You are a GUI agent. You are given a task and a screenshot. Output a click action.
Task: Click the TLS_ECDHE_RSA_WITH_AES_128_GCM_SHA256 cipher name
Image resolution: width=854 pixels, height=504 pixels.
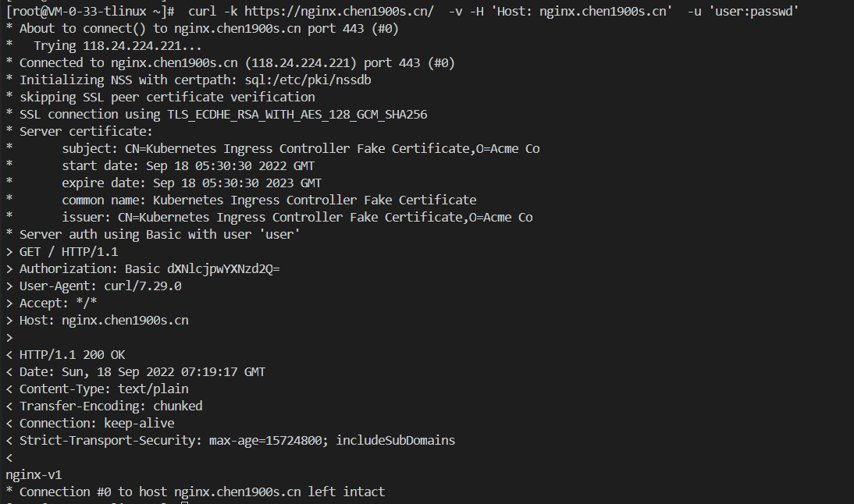[x=297, y=115]
